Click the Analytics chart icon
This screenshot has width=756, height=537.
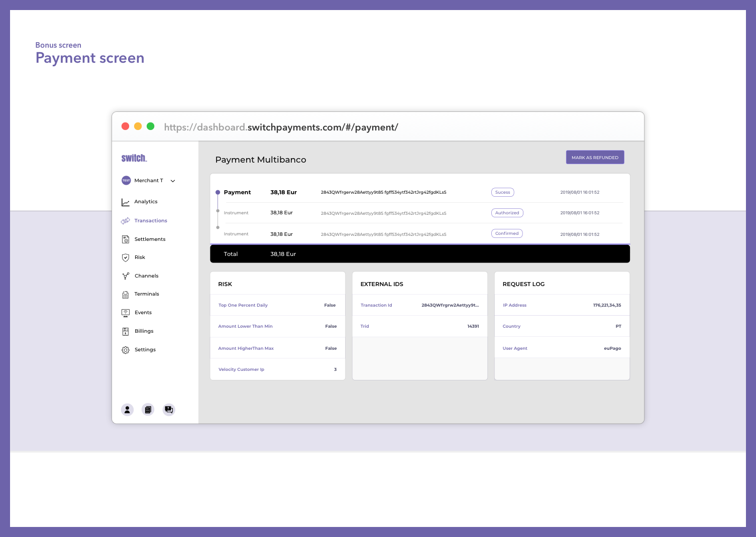point(126,202)
